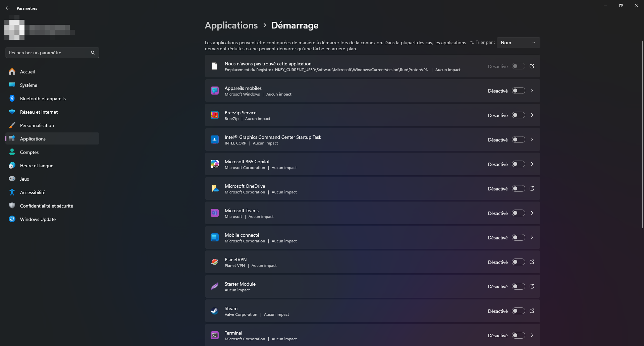Open Réseau et Internet settings
Screen dimensions: 644x346
pyautogui.click(x=52, y=112)
